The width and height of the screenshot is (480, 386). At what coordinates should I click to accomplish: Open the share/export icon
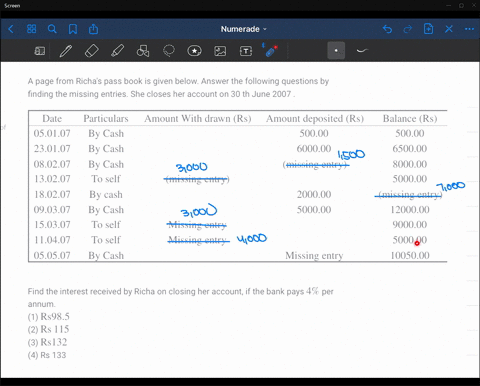(94, 29)
